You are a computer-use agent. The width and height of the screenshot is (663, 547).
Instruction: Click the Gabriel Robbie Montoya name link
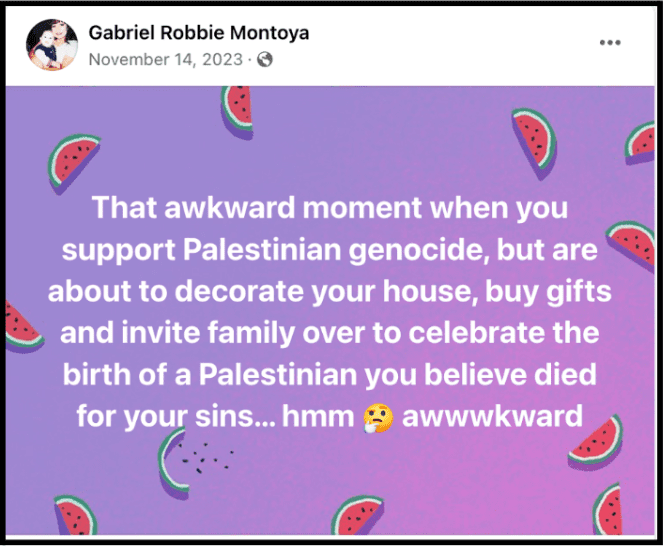(199, 33)
